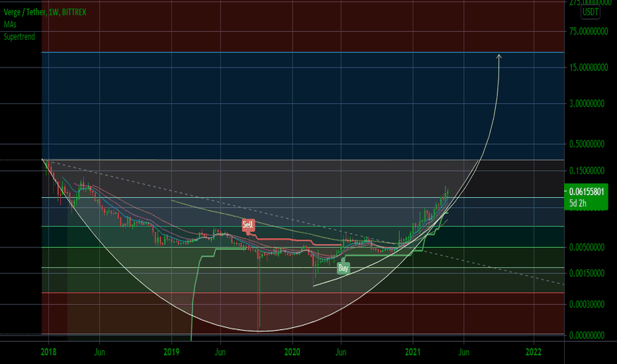
Task: Click the 2018 label on time axis
Action: point(48,352)
